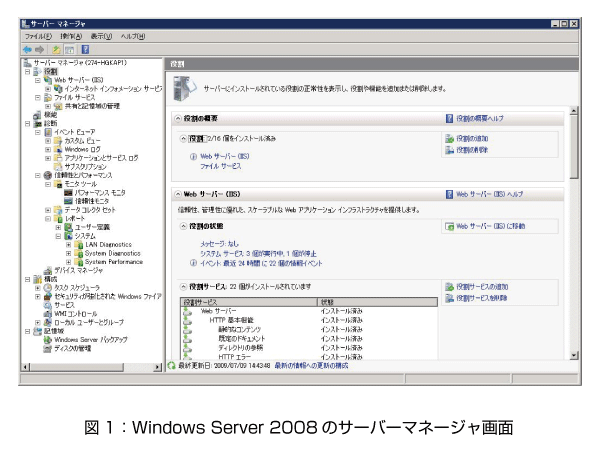Collapse the 診断 tree node
Screen dimensions: 600x450
(x=28, y=124)
